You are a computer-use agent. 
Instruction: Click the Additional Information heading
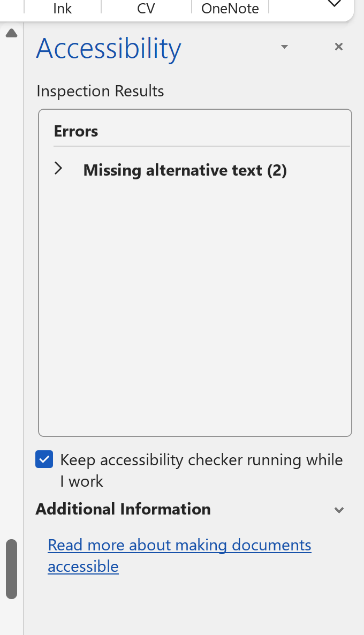[x=123, y=509]
